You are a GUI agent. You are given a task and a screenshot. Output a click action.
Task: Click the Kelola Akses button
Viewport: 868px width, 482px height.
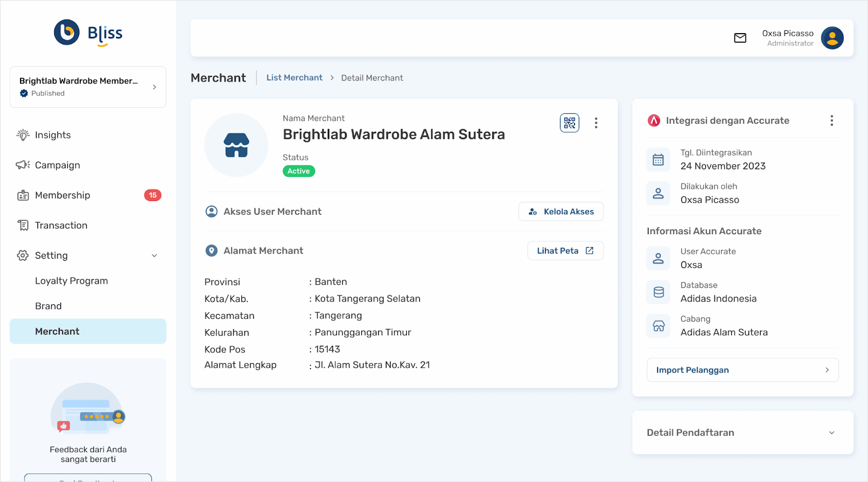(561, 211)
